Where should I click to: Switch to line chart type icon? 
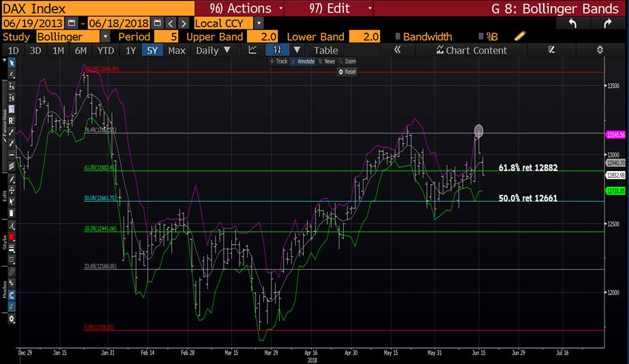[x=252, y=50]
